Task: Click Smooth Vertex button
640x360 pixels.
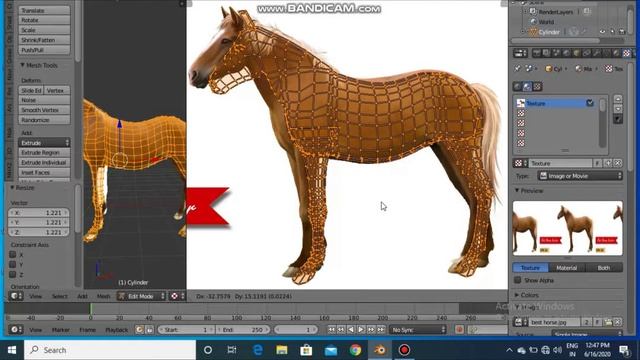Action: pyautogui.click(x=44, y=110)
